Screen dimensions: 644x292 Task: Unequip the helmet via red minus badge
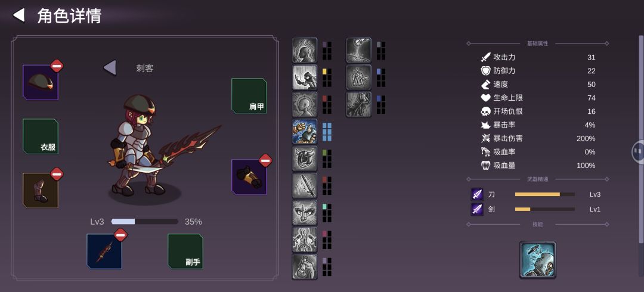(x=57, y=66)
